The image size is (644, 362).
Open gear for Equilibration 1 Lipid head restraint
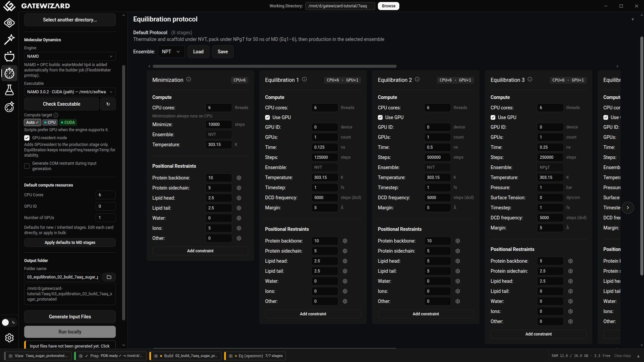click(x=345, y=261)
